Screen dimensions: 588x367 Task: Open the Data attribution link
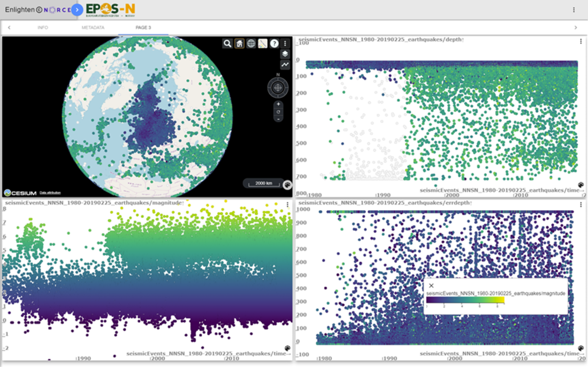pos(50,192)
